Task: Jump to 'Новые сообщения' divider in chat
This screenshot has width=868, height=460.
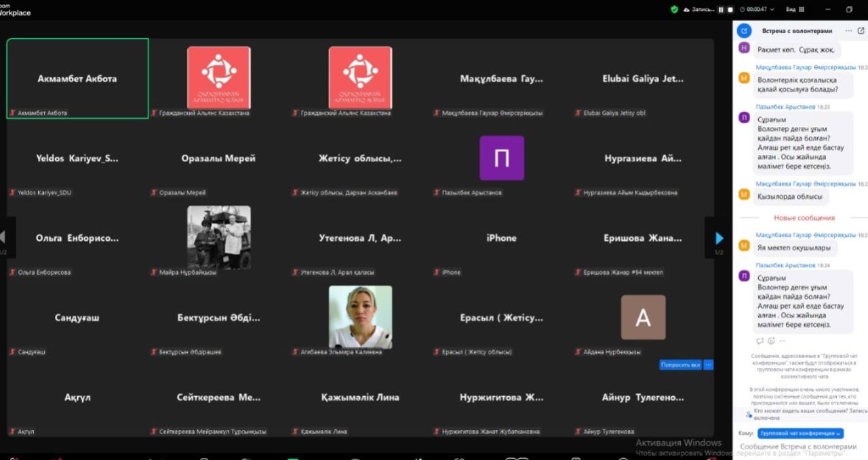Action: coord(804,218)
